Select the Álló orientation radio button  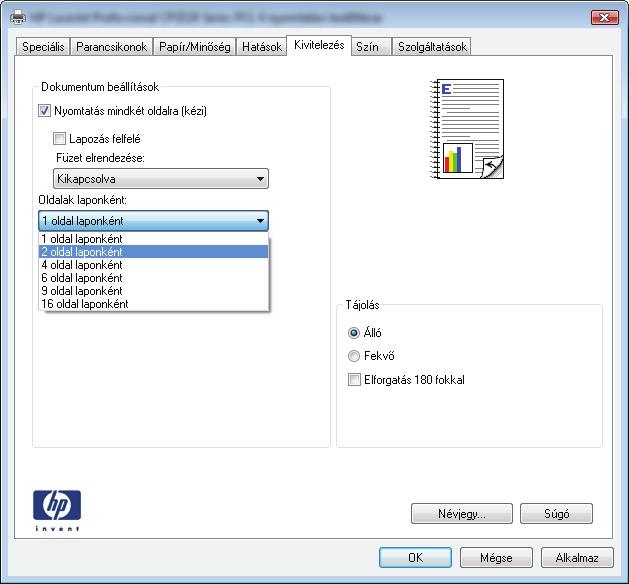point(354,333)
